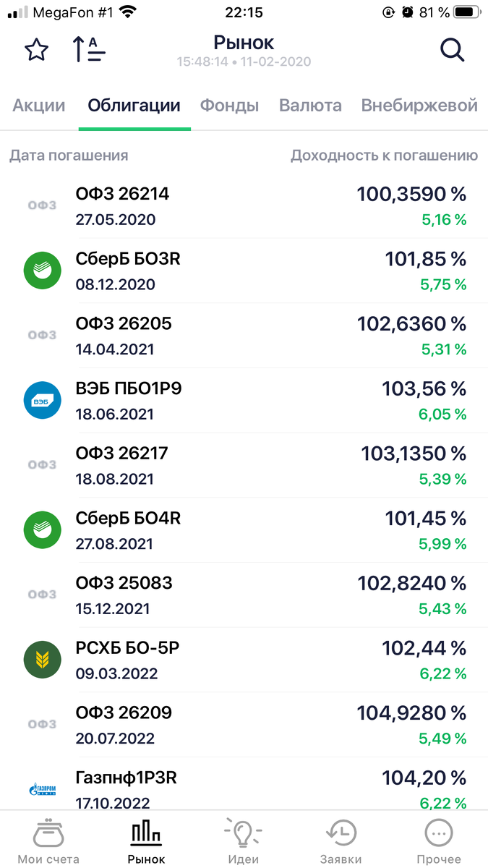
Task: Tap the search magnifier icon
Action: (452, 50)
